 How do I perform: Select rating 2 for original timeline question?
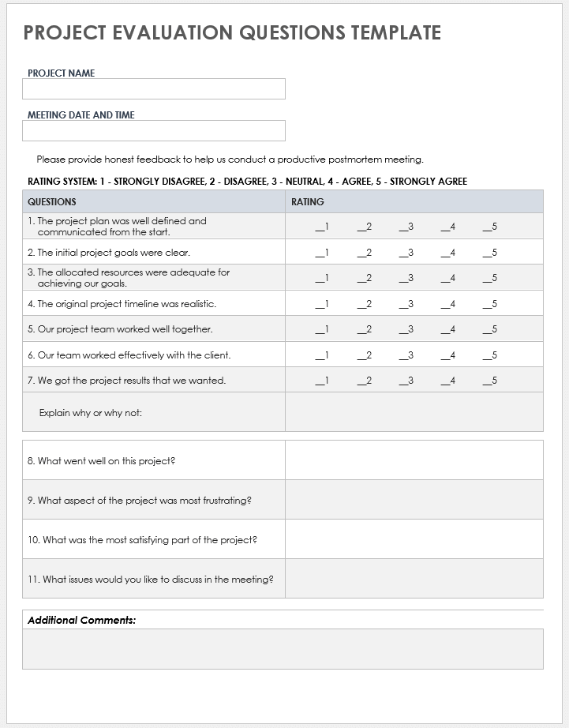coord(364,304)
